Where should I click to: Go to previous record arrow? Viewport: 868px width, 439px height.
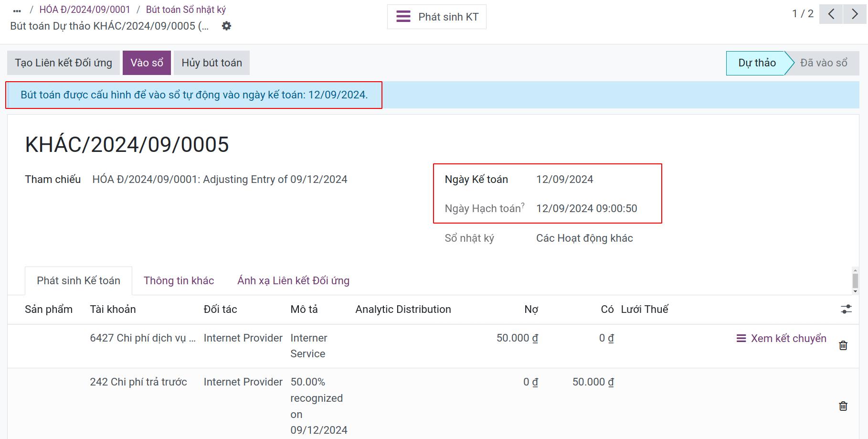tap(831, 14)
